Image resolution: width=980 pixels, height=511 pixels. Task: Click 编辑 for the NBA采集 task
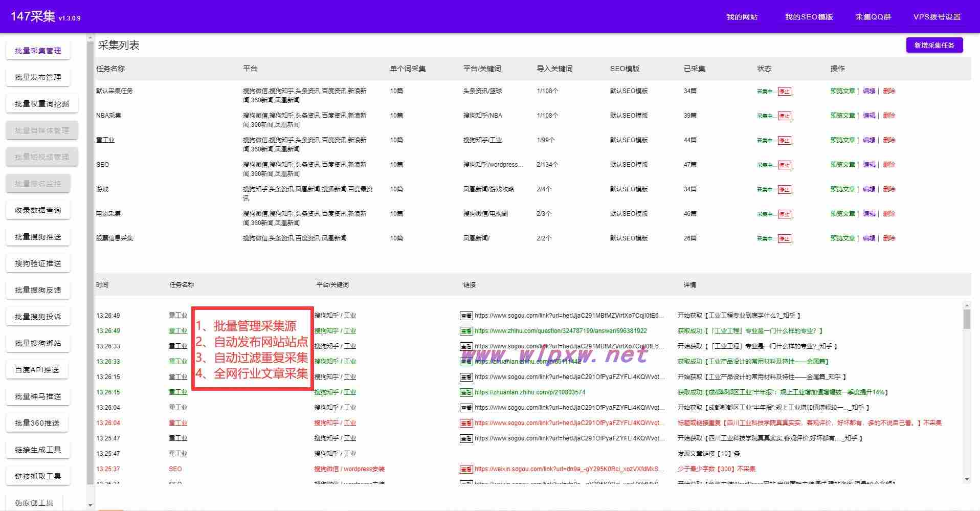click(x=869, y=116)
